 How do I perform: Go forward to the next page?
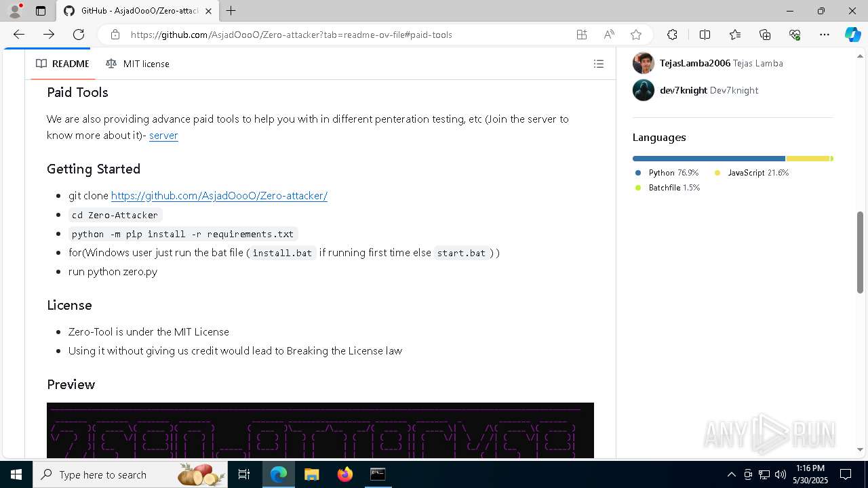[49, 35]
